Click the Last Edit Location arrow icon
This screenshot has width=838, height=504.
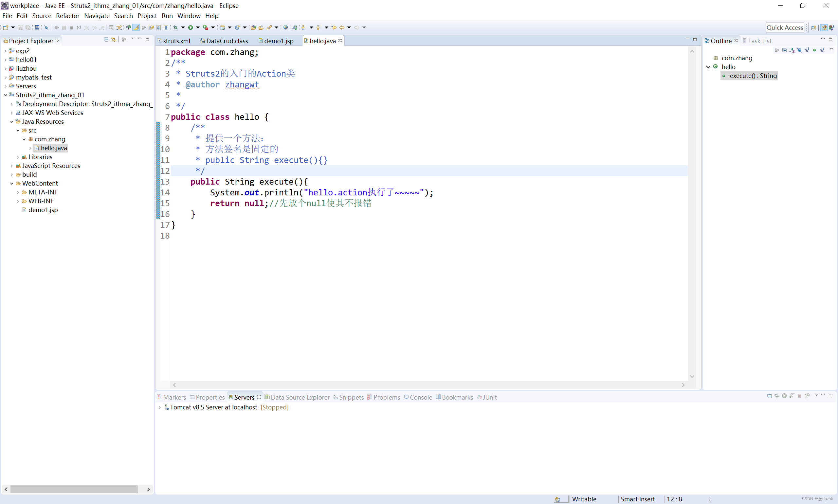pos(334,27)
